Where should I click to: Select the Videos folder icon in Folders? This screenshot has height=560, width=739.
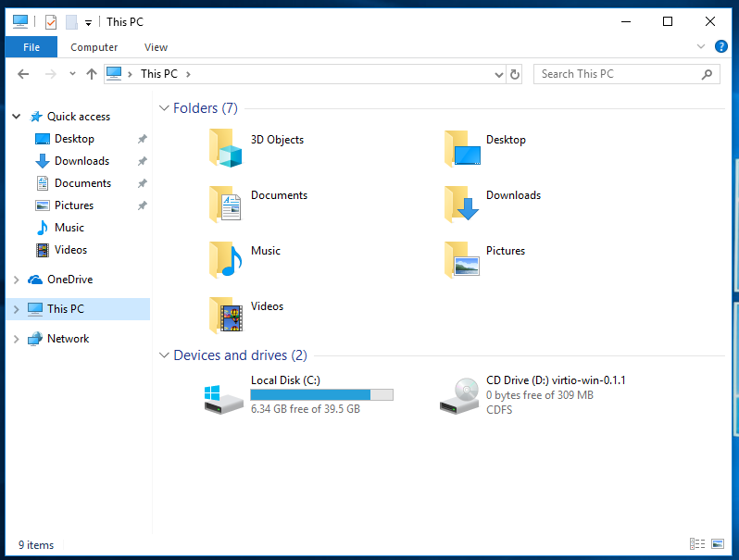pyautogui.click(x=226, y=315)
